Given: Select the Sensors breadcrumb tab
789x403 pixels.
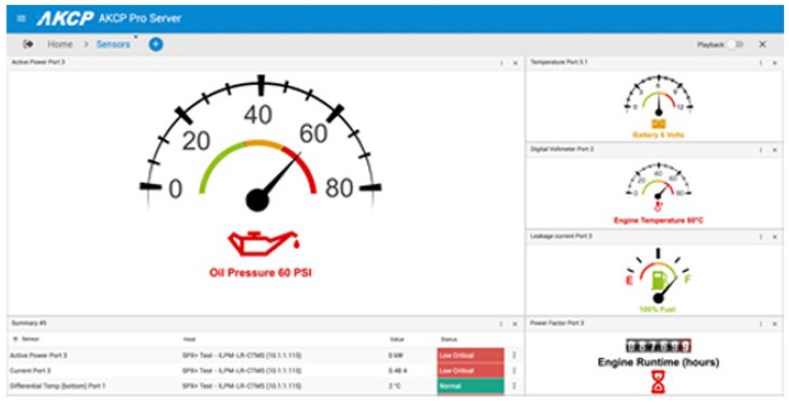Looking at the screenshot, I should [113, 44].
